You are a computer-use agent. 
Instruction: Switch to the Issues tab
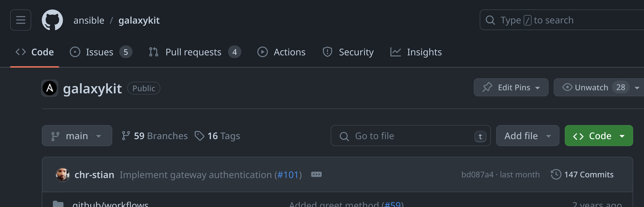(x=101, y=52)
